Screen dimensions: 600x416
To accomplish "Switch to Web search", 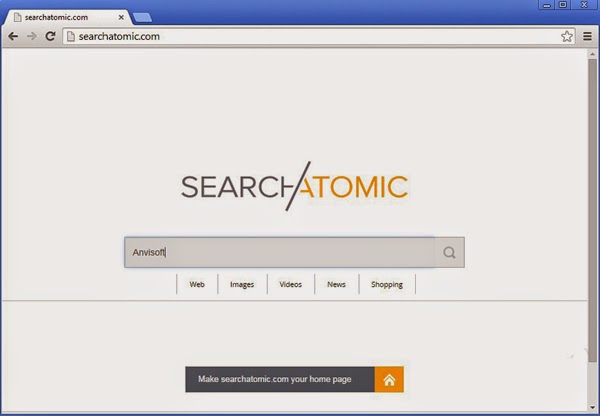I will (197, 284).
